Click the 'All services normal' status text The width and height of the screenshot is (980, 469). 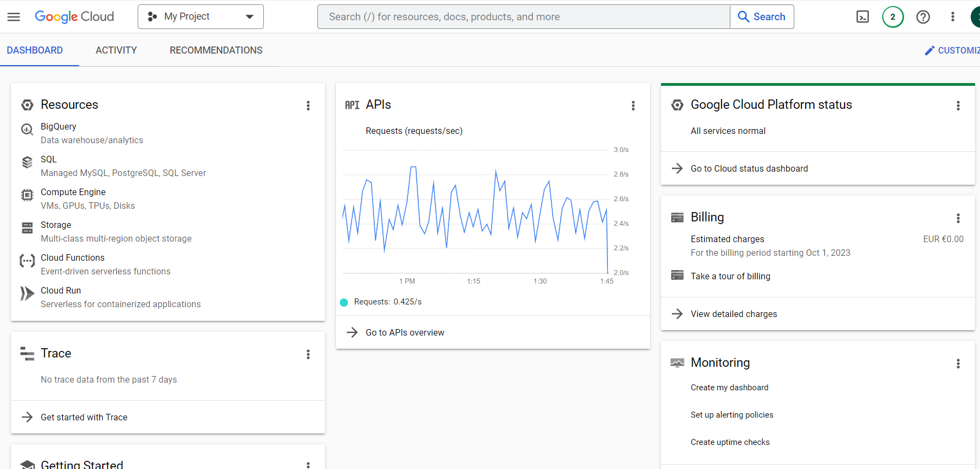pos(728,131)
